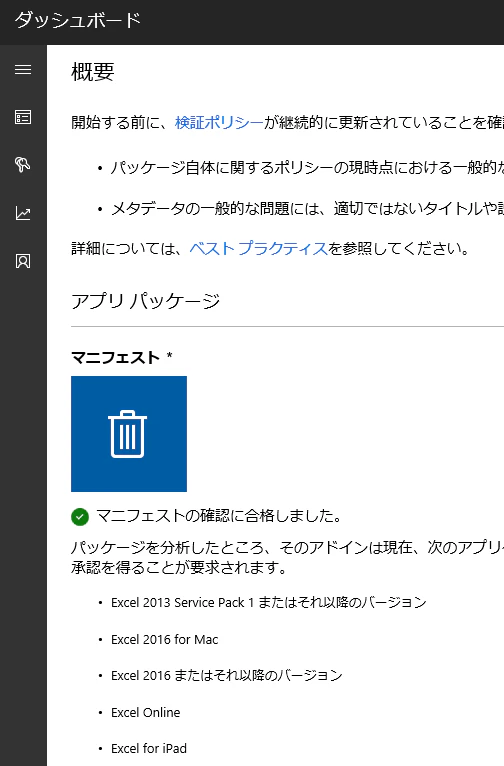Delete the manifest using trash icon
The image size is (504, 766).
click(x=129, y=434)
